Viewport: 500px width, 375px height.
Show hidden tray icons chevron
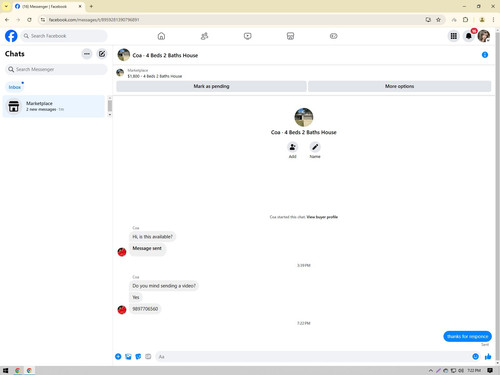click(x=431, y=370)
